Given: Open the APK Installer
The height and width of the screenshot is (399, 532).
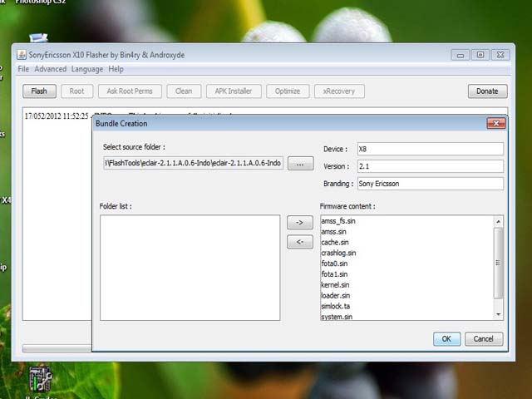Looking at the screenshot, I should (x=234, y=91).
